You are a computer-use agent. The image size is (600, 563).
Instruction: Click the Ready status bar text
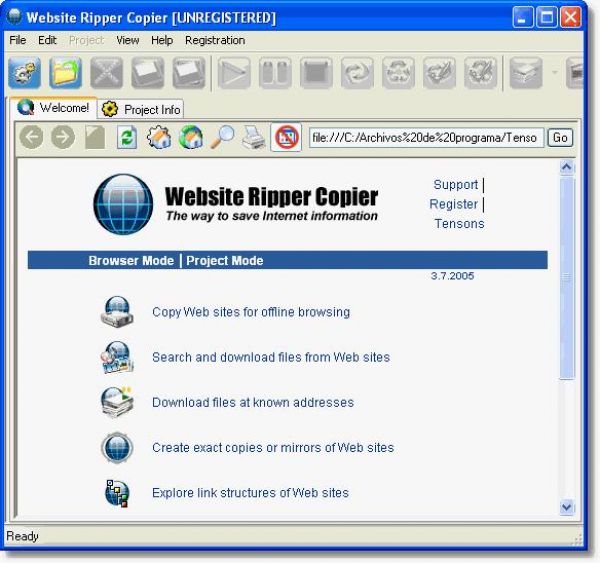click(x=23, y=537)
